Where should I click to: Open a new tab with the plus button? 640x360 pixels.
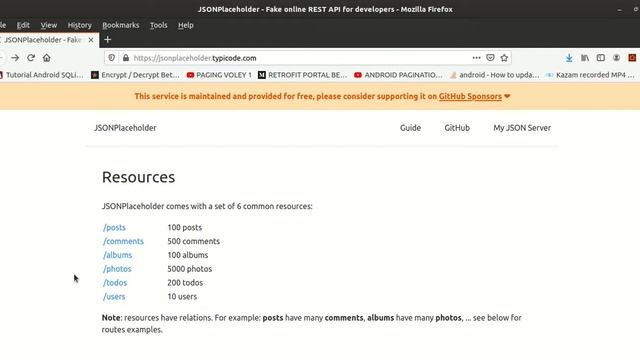[x=108, y=40]
